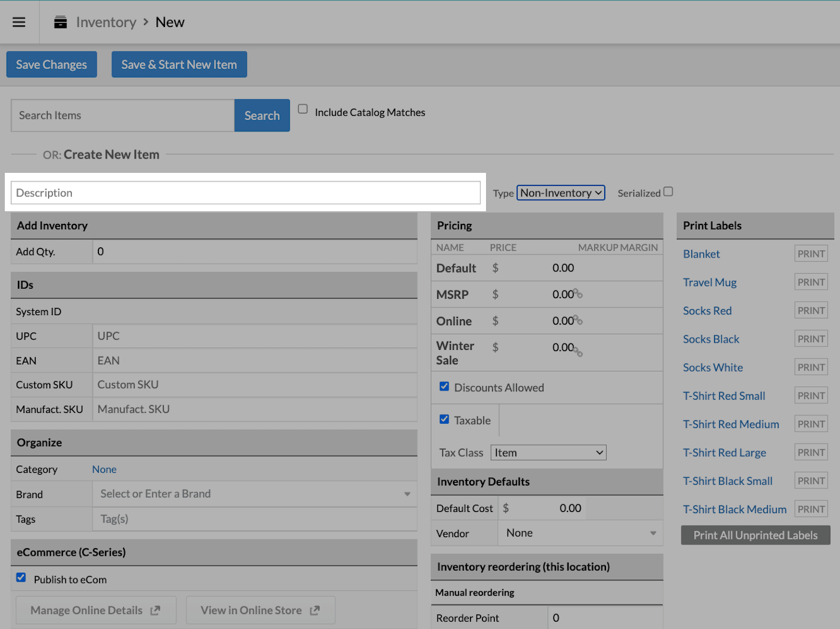Open T-Shirt Red Medium link

731,424
